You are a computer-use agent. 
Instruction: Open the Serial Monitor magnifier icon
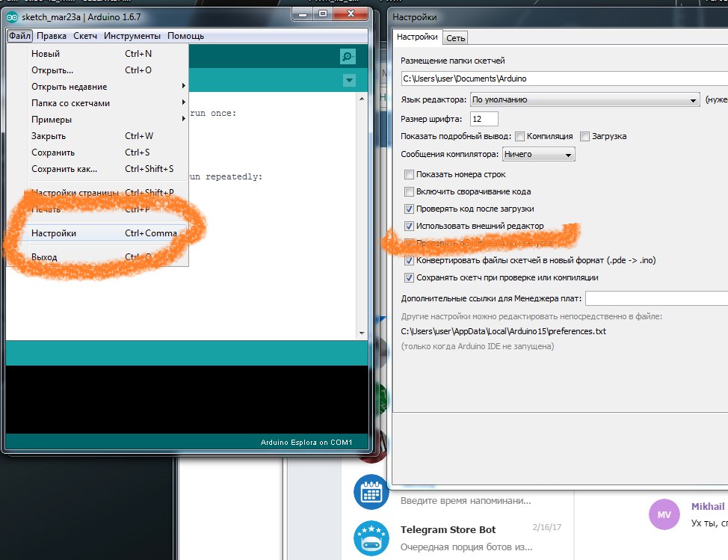tap(348, 57)
